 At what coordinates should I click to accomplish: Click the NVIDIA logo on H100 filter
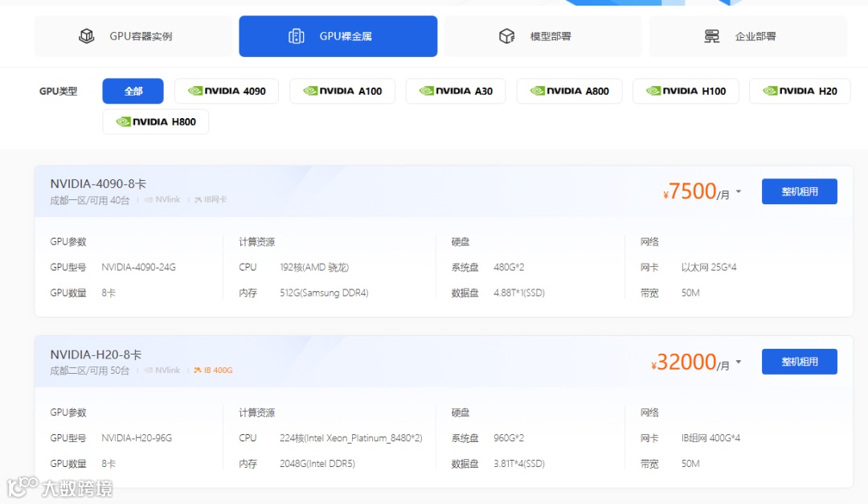pos(653,91)
